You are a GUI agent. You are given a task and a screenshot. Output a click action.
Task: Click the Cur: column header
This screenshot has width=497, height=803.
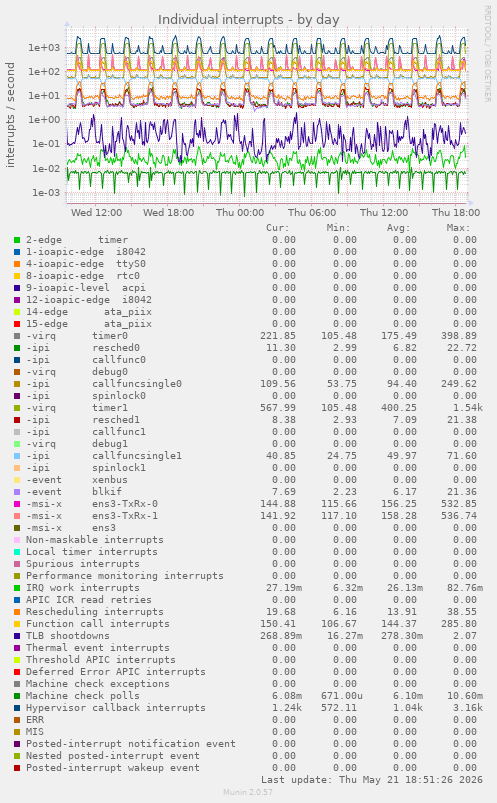click(278, 228)
